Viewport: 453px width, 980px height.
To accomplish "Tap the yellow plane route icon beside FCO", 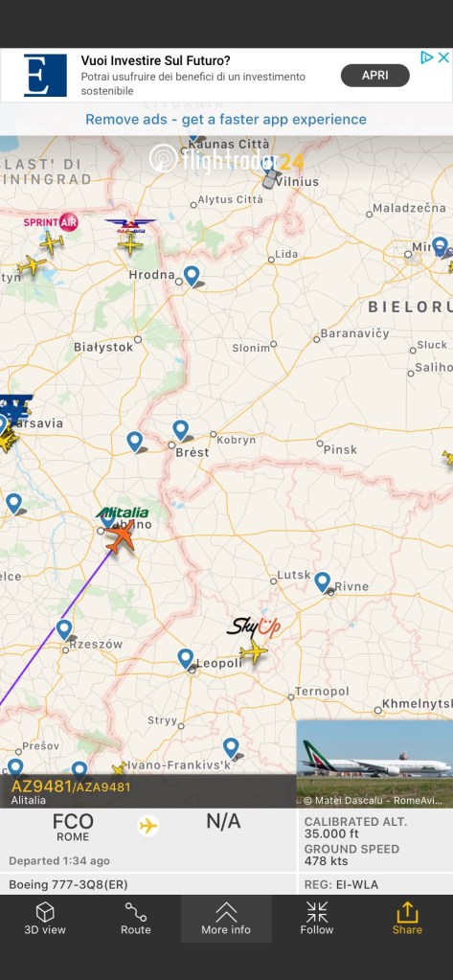I will (x=148, y=827).
